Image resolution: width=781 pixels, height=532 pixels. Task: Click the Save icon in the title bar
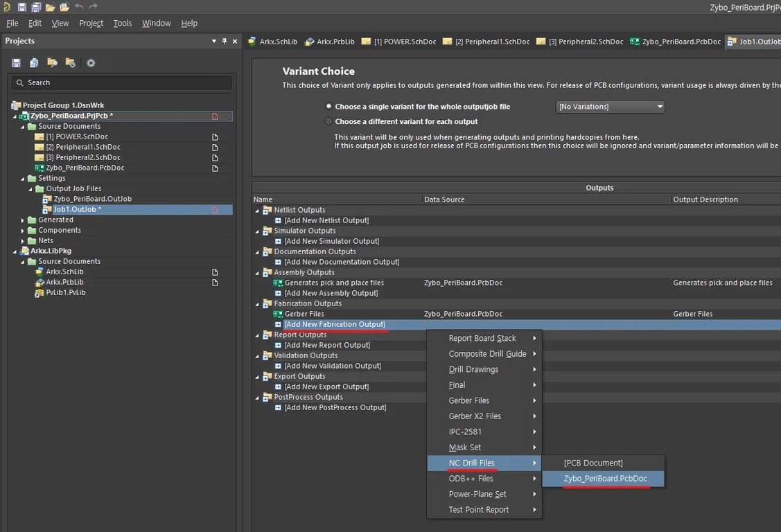click(x=21, y=7)
